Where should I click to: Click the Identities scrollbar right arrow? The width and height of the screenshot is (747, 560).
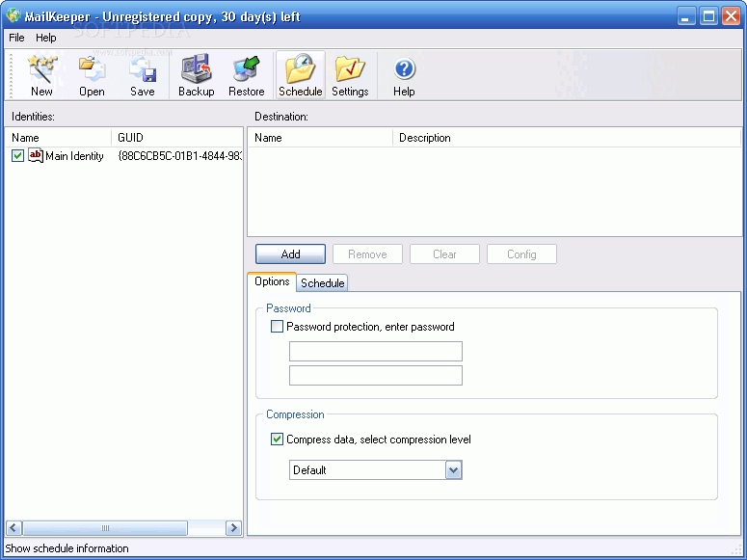[x=233, y=527]
